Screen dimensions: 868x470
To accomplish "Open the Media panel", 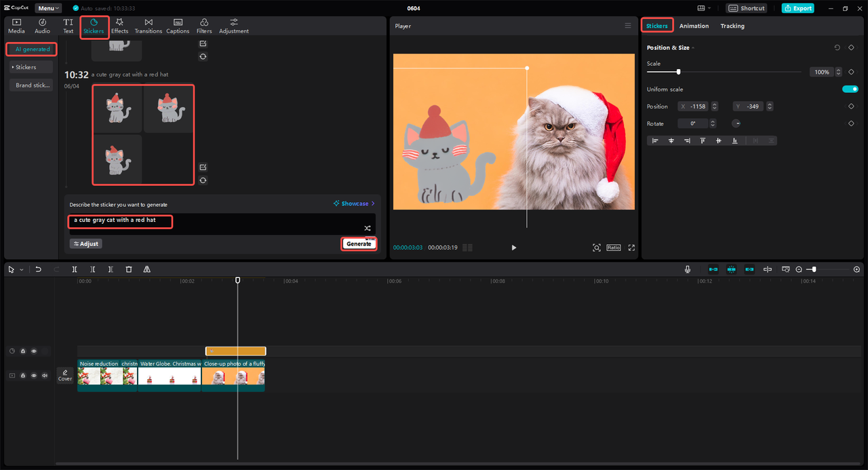I will (16, 26).
